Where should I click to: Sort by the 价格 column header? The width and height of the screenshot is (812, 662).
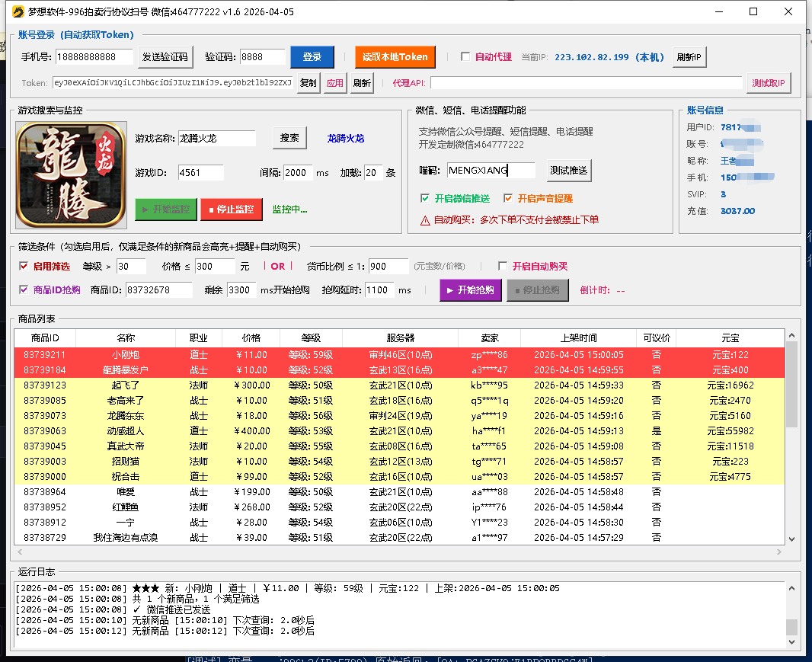(251, 337)
